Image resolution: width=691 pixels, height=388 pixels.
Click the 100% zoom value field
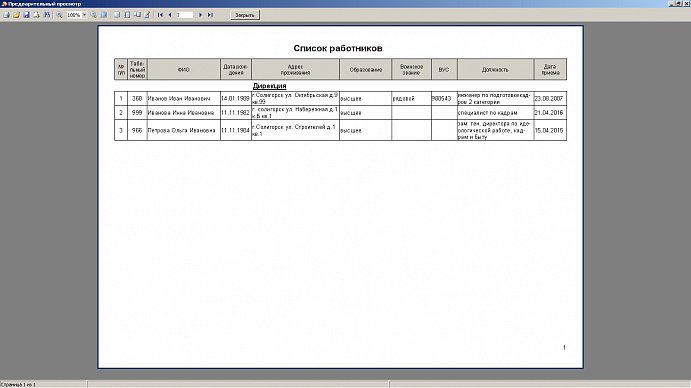[x=74, y=15]
